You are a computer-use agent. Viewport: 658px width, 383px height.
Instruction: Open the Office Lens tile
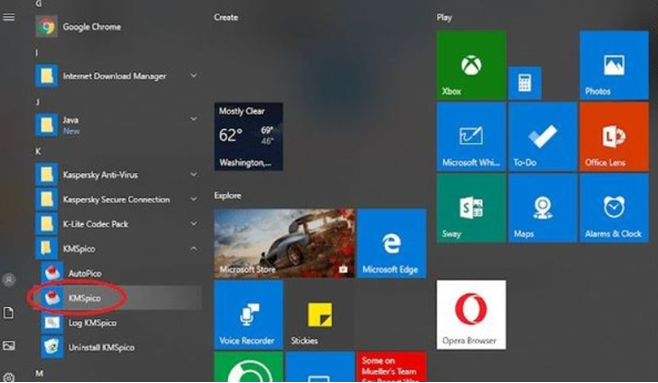coord(614,137)
